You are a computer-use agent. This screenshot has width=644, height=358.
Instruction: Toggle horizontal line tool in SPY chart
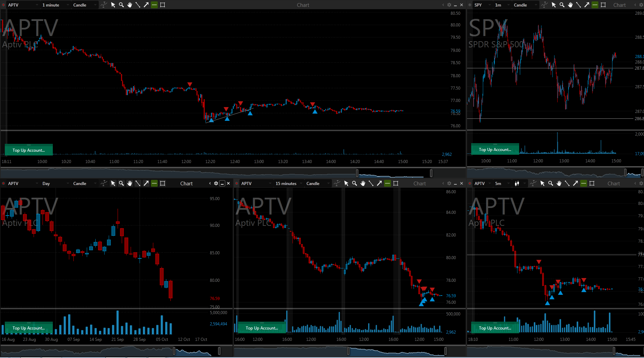tap(595, 5)
